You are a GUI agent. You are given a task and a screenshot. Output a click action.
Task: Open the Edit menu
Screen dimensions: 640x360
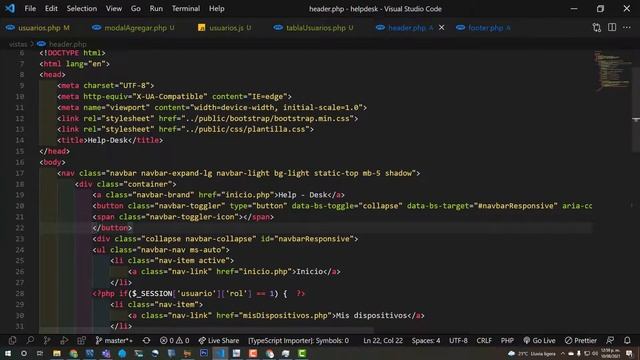pyautogui.click(x=51, y=9)
